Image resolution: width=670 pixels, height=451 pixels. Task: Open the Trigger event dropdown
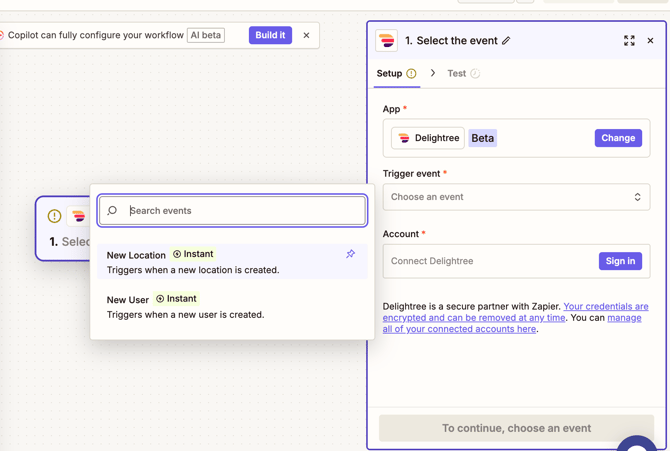tap(516, 197)
